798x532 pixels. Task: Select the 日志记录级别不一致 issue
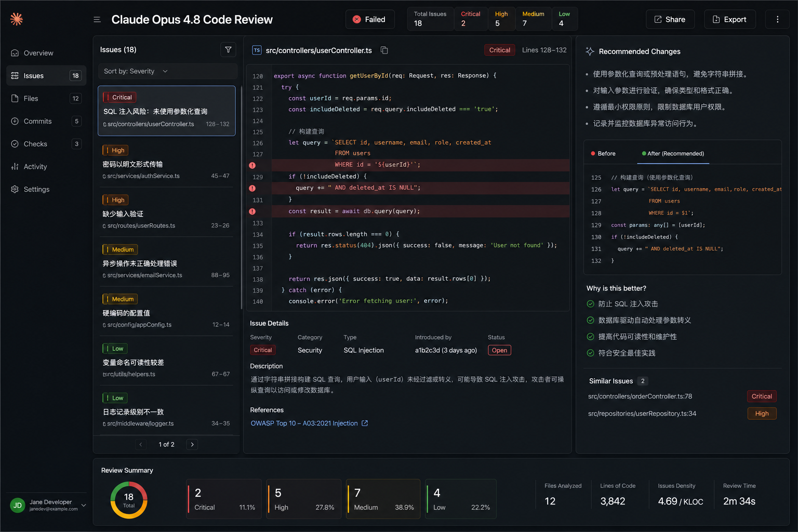tap(166, 410)
